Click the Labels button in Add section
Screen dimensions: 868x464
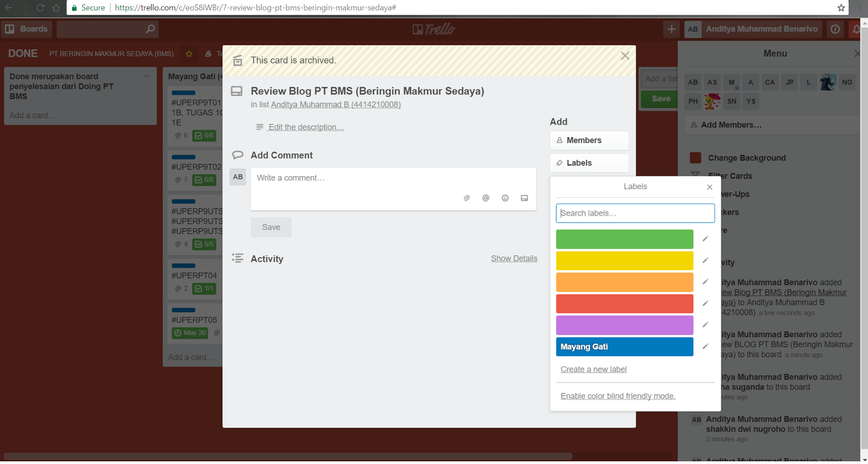coord(589,163)
